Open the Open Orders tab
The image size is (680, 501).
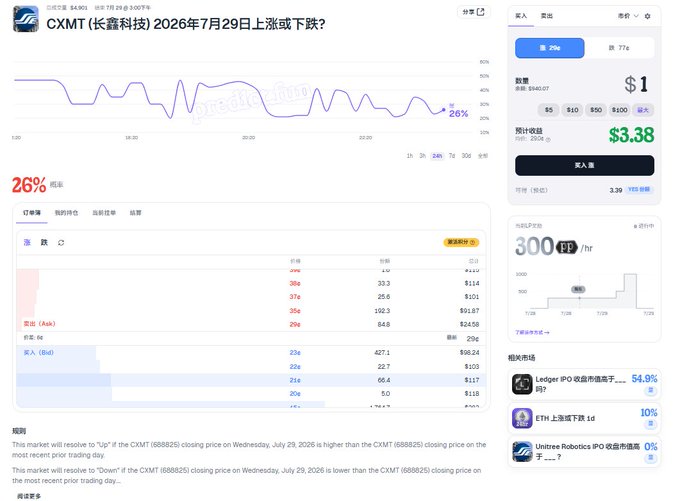[x=104, y=213]
